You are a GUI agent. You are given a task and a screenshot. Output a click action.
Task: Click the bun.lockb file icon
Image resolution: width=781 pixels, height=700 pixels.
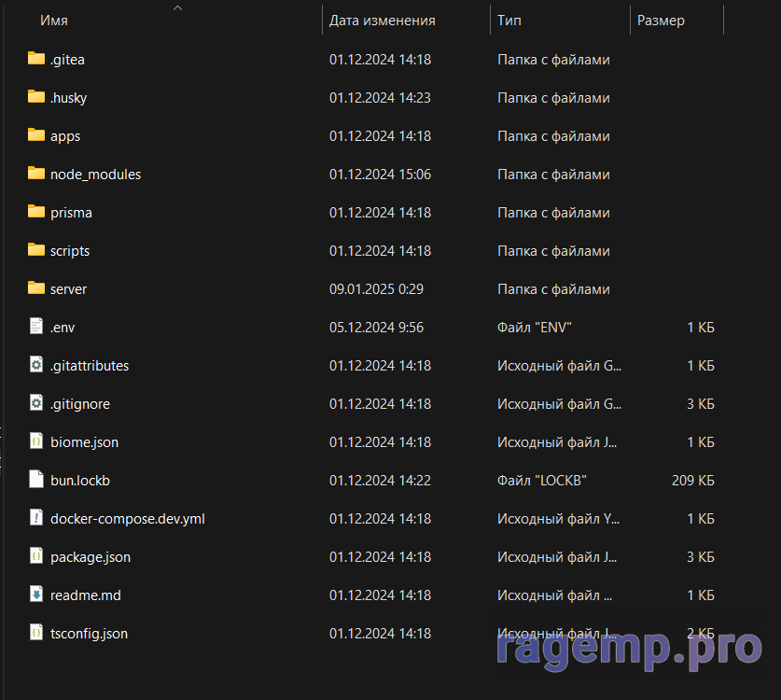point(36,480)
